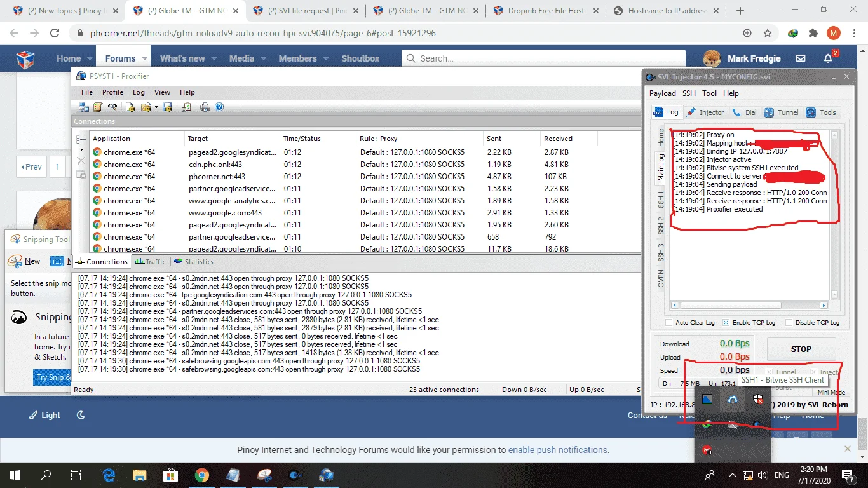The height and width of the screenshot is (488, 868).
Task: Open Name Resolution (.com) settings icon
Action: [112, 107]
